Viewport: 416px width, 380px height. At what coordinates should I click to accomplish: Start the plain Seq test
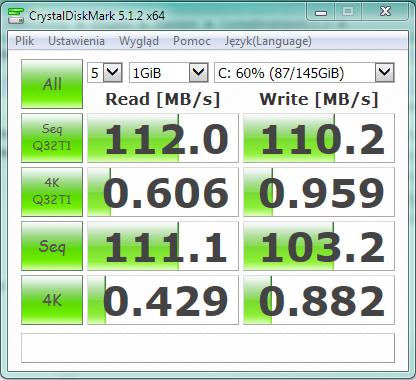(52, 246)
